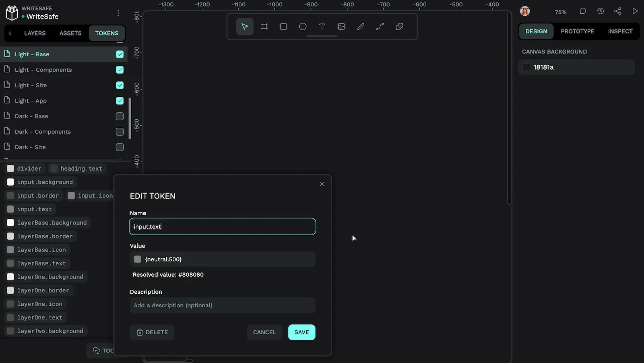Click the input.background token pill
644x363 pixels.
tap(40, 182)
